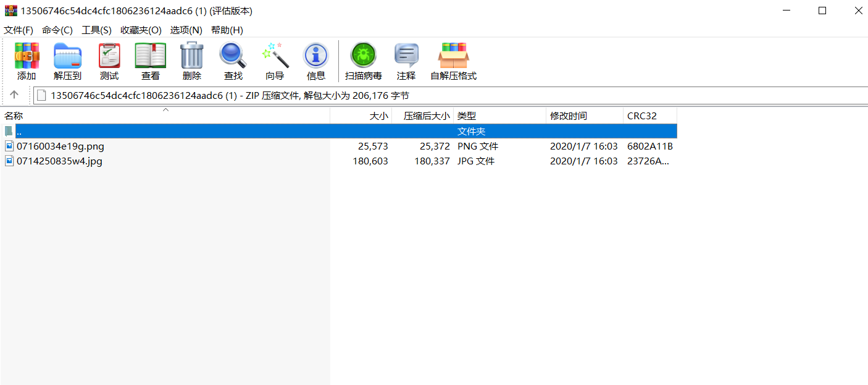Maximize the WinRAR window

coord(822,11)
